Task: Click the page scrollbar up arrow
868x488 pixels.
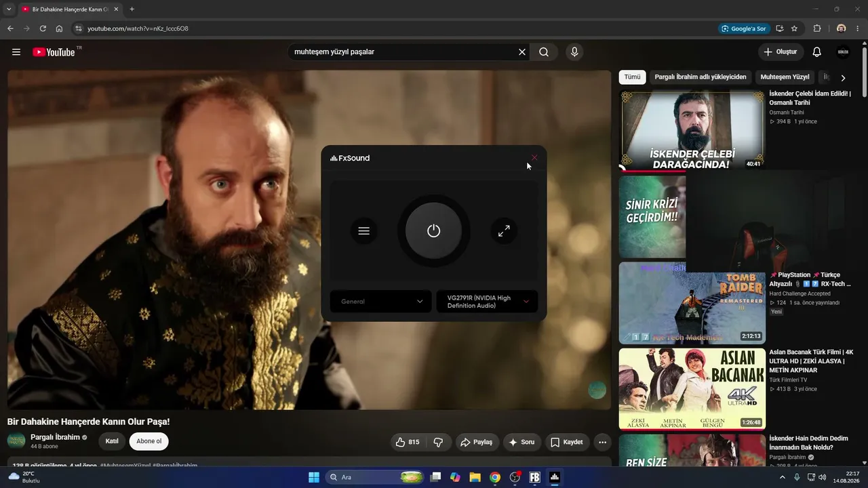Action: [865, 44]
